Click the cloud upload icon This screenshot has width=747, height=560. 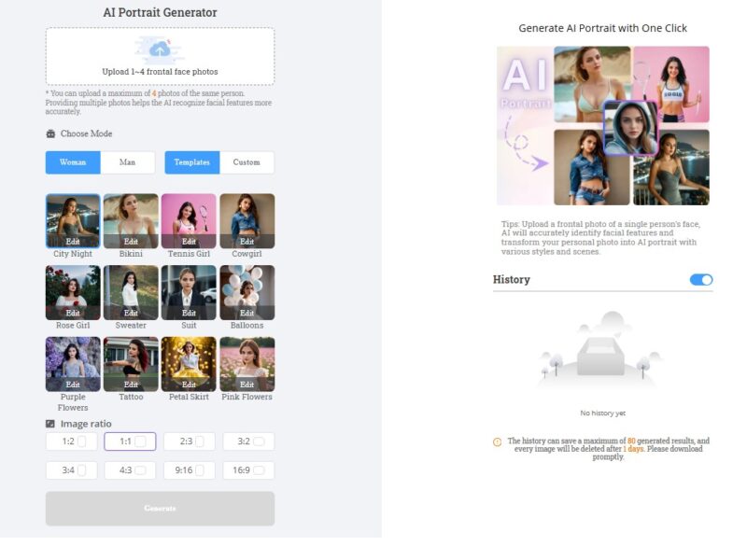[x=160, y=49]
